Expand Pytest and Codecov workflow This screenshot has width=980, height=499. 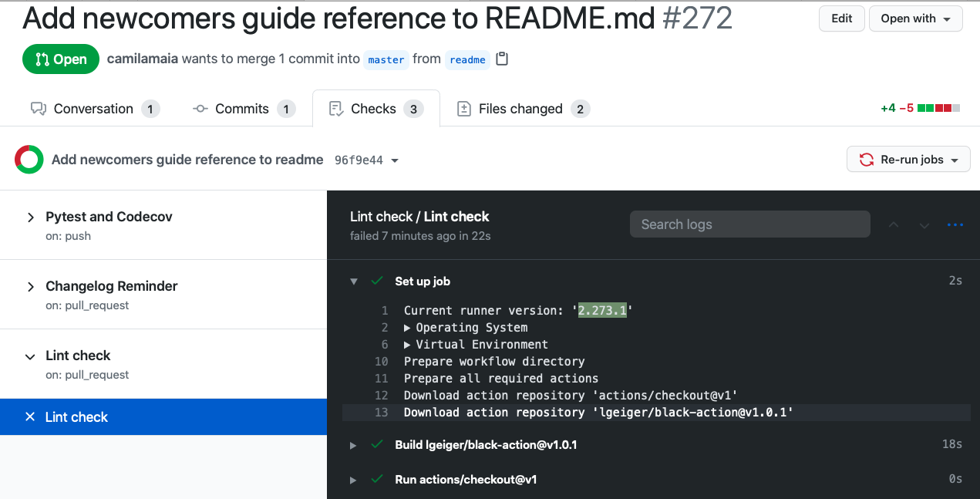click(31, 217)
